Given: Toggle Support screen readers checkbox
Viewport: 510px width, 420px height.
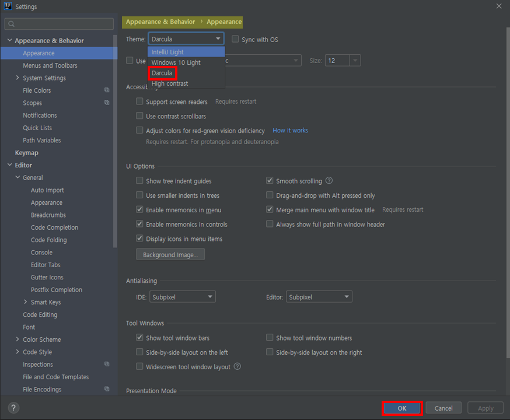Looking at the screenshot, I should click(x=139, y=101).
